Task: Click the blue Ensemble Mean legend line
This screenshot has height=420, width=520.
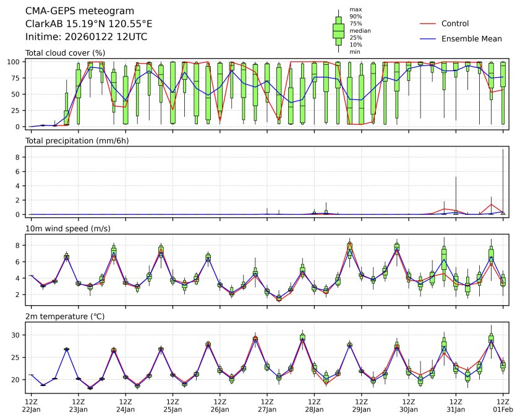Action: pos(428,38)
